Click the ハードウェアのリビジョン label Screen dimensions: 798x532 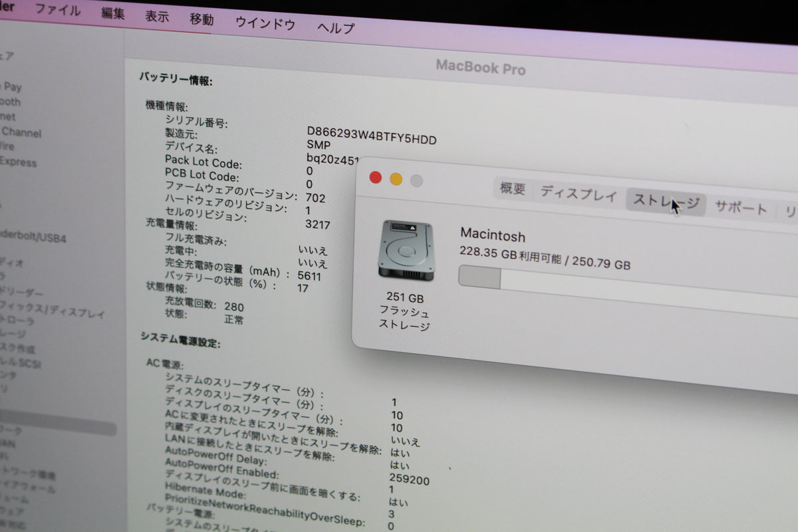[226, 204]
